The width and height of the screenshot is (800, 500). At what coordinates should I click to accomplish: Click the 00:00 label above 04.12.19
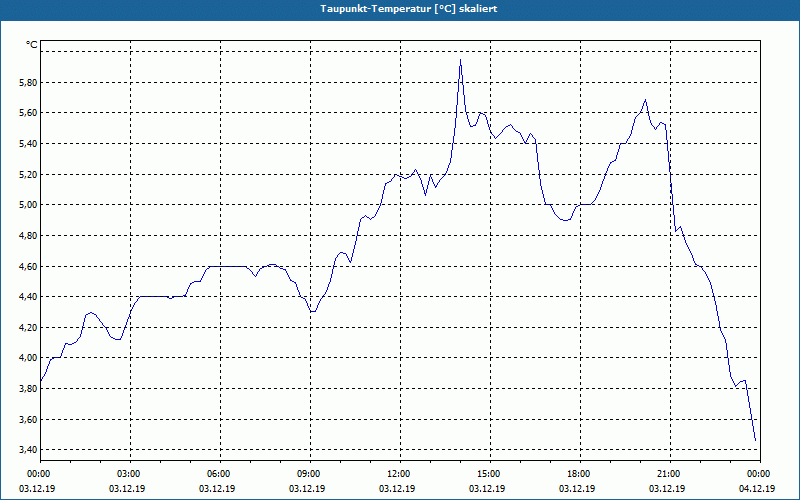[760, 474]
